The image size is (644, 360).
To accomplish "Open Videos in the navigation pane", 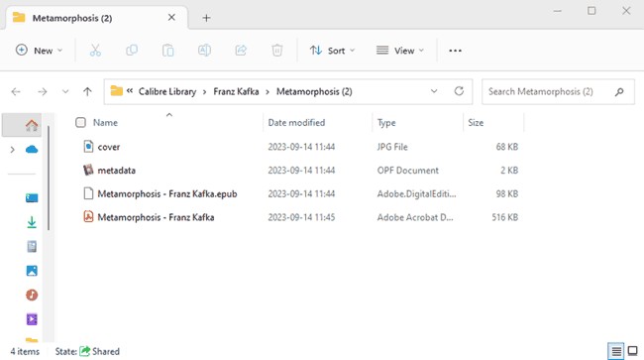I will tap(32, 319).
